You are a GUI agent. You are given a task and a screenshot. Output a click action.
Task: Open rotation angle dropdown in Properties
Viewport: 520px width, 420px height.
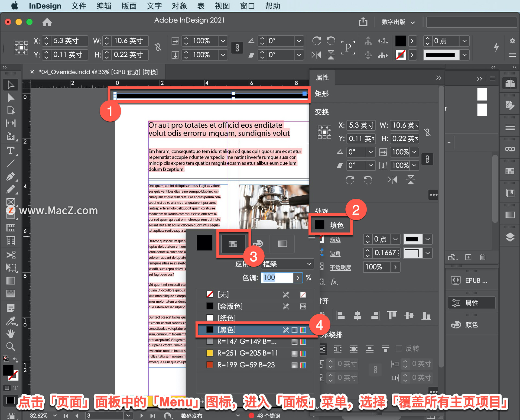(x=371, y=152)
